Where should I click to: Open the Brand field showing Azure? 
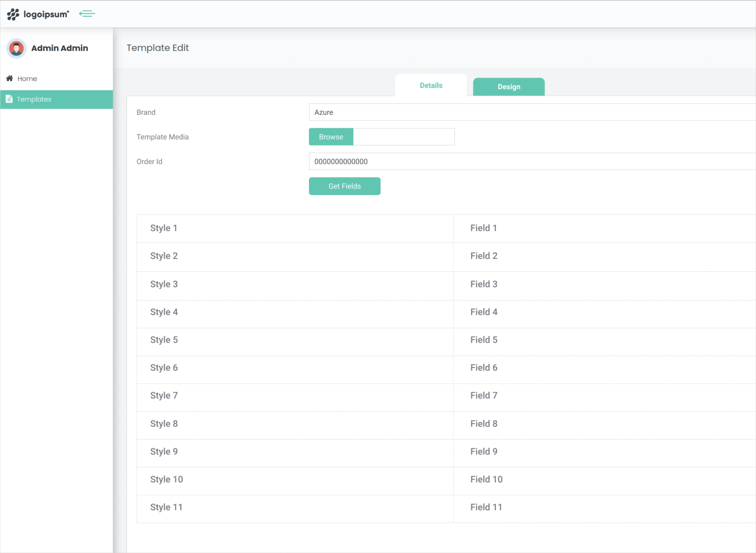tap(532, 112)
